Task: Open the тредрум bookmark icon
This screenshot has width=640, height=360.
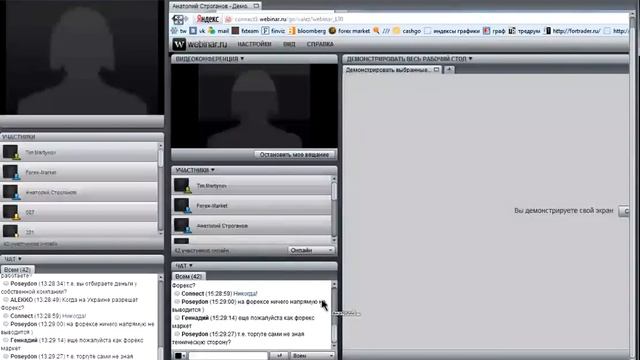Action: coord(512,31)
